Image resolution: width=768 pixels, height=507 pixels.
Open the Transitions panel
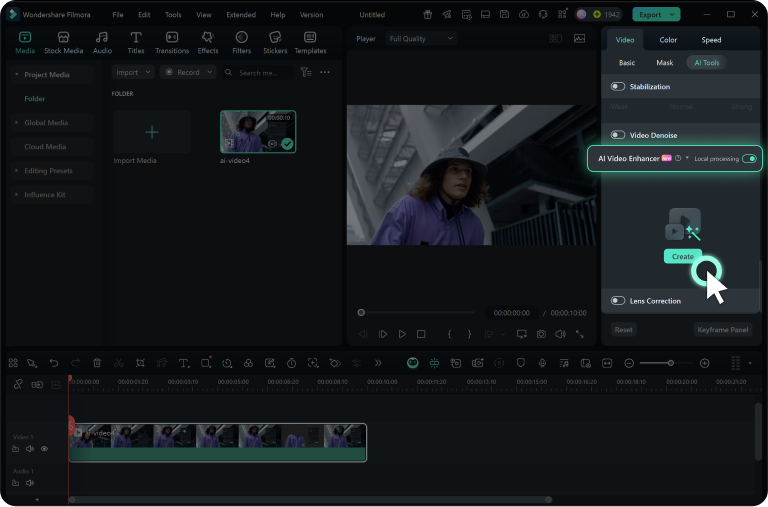point(172,43)
